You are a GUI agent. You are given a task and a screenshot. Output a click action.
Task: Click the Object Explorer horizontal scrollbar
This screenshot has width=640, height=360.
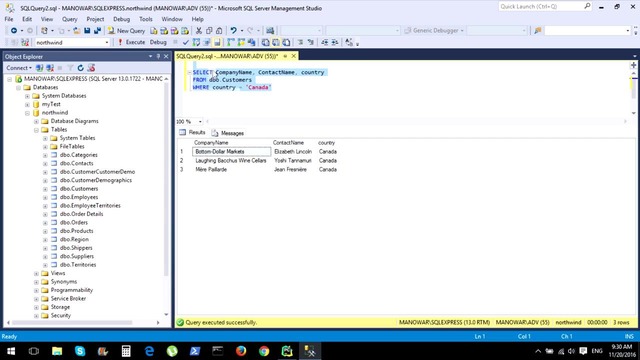[x=72, y=322]
